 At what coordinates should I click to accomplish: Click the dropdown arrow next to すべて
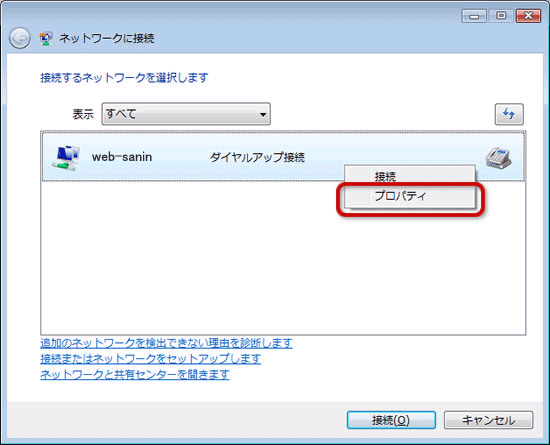pos(263,114)
